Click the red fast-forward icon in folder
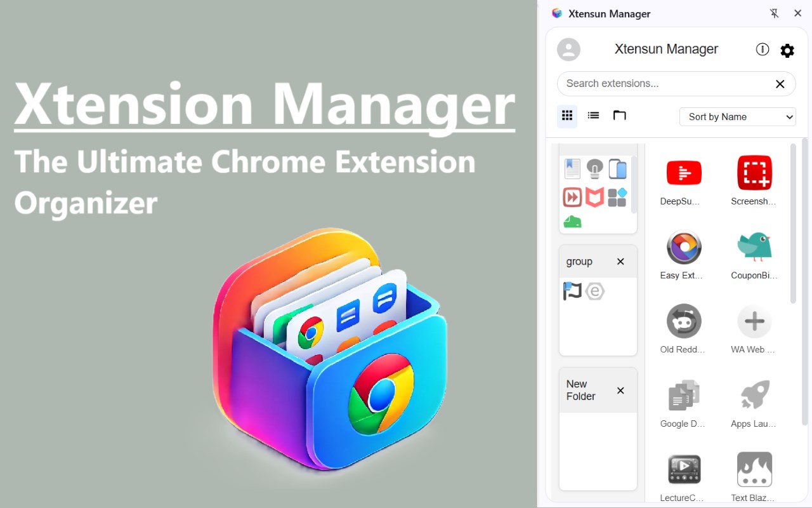 pos(572,197)
